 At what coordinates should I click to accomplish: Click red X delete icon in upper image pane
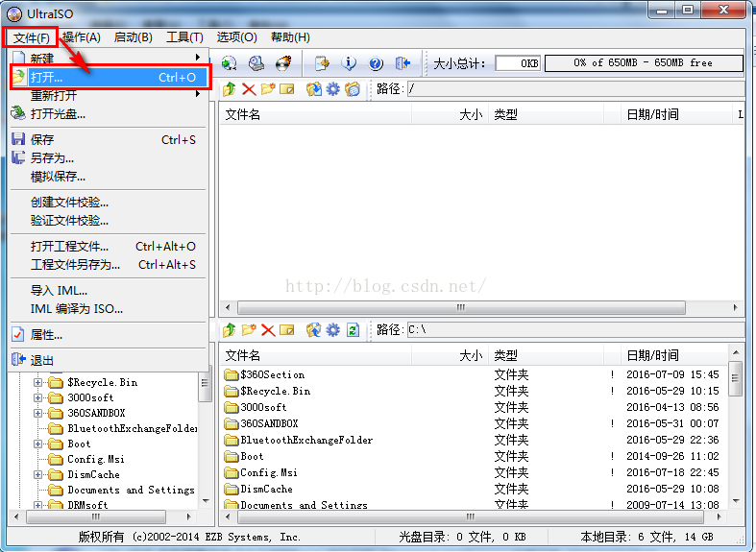click(249, 89)
